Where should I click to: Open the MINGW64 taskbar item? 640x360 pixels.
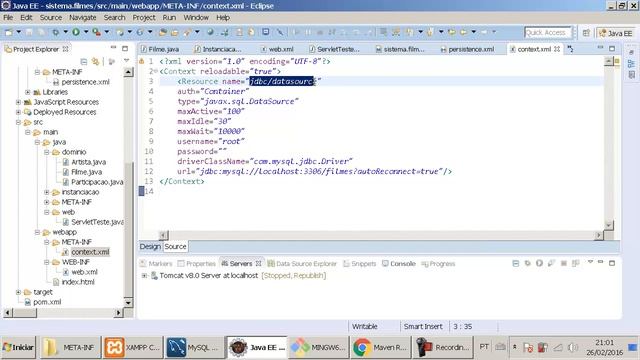point(318,347)
